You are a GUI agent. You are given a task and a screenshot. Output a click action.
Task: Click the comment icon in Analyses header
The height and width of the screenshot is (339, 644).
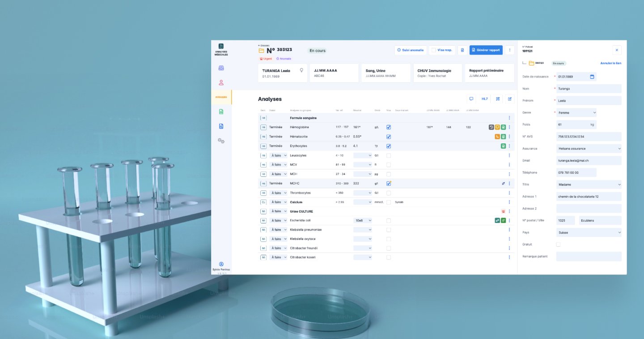pyautogui.click(x=471, y=99)
